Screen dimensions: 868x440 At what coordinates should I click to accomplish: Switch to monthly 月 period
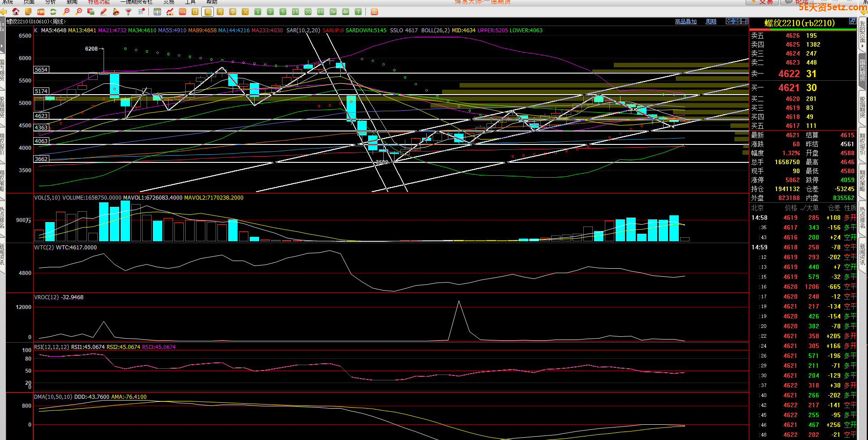click(x=220, y=12)
